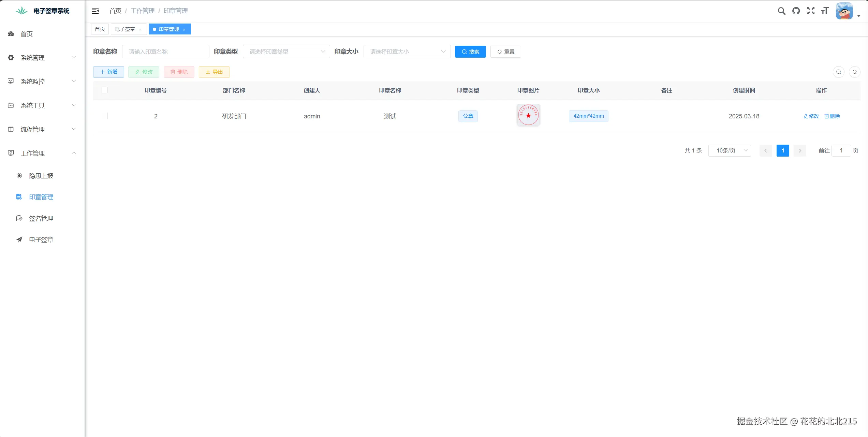Switch to the 首页 tab
The width and height of the screenshot is (868, 437).
click(x=100, y=29)
